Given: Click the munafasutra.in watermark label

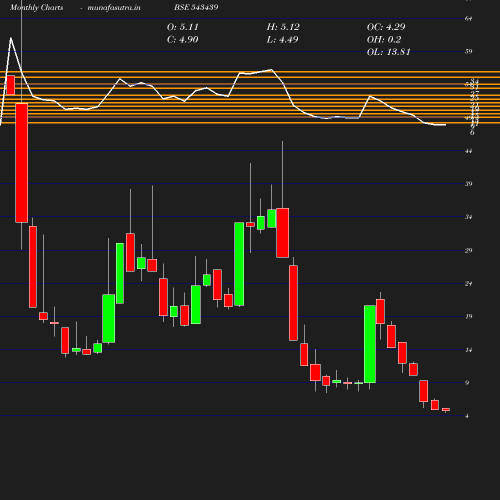Looking at the screenshot, I should [x=114, y=7].
